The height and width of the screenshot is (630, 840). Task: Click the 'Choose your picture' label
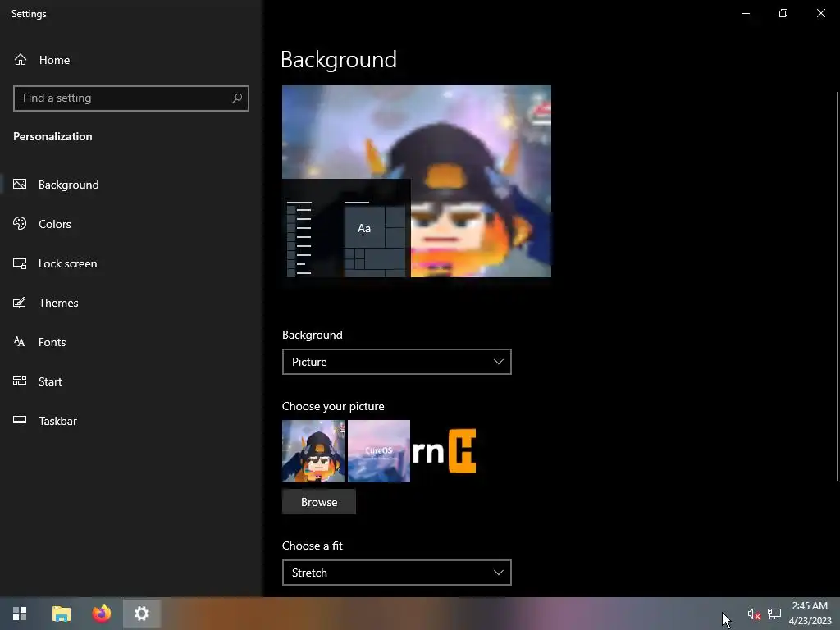[x=333, y=406]
